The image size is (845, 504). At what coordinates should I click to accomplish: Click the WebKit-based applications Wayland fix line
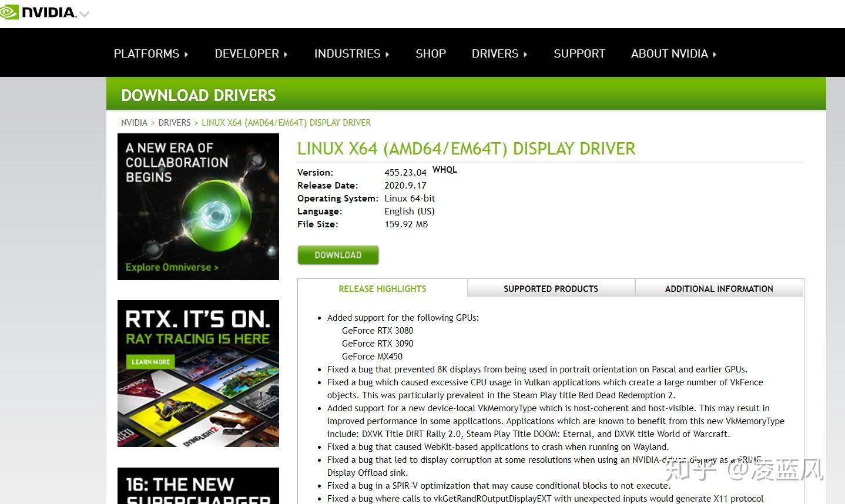point(498,447)
